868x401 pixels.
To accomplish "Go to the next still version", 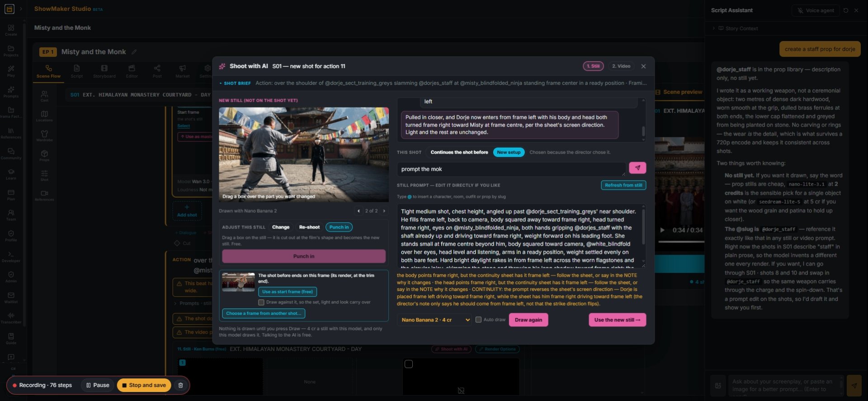I will pos(384,211).
